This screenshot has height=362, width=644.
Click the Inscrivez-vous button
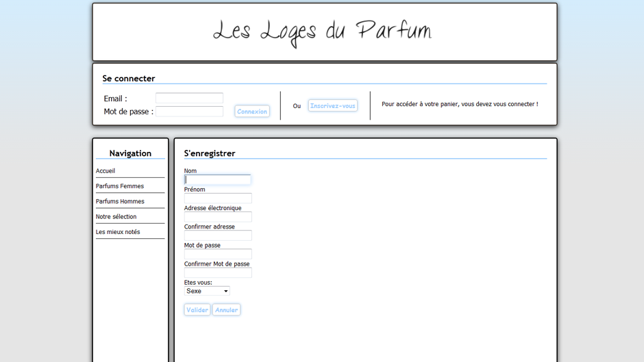(x=333, y=105)
